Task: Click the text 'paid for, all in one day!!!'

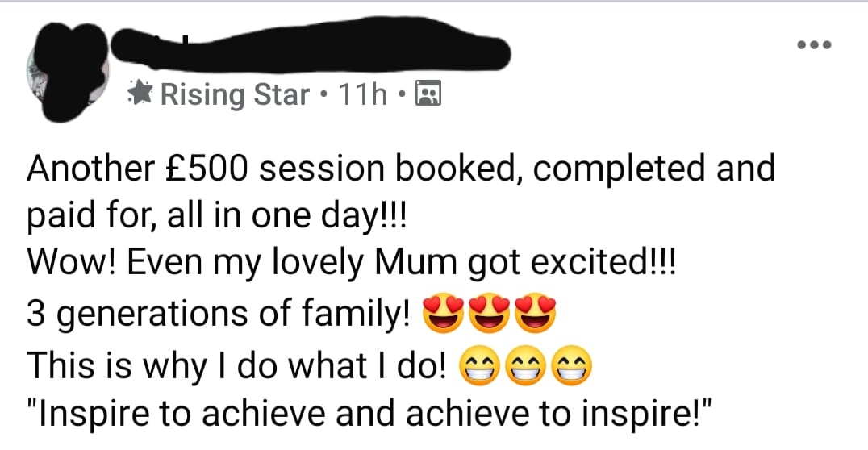Action: click(216, 216)
